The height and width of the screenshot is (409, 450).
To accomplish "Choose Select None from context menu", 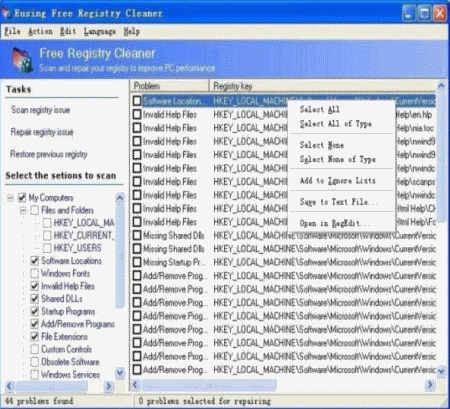I will coord(341,145).
